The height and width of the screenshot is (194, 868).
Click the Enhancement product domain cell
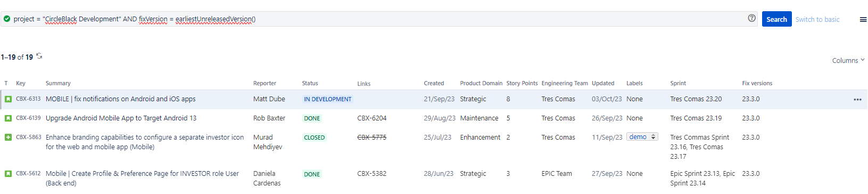coord(480,138)
